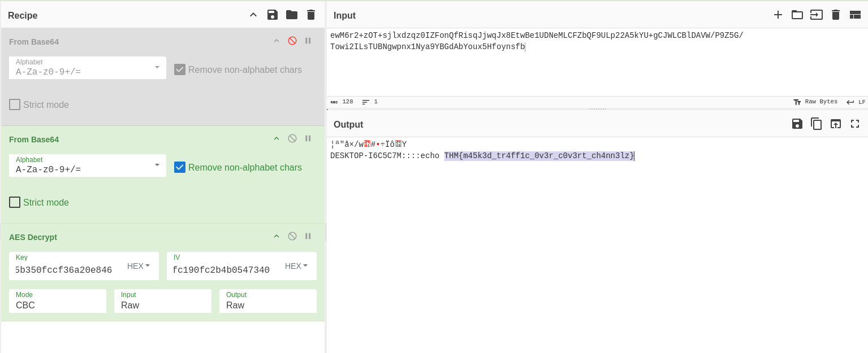Screen dimensions: 868x353
Task: Open the AES Key HEX format dropdown
Action: (139, 266)
